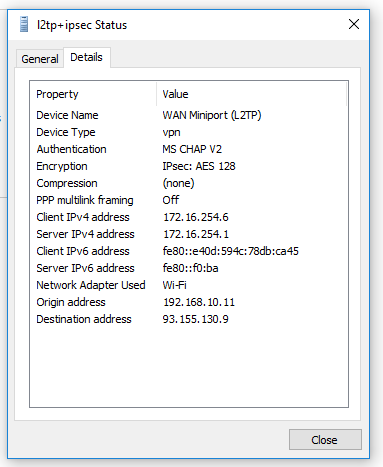Click the fe80::f0:ba value
Screen dimensions: 383x467
[x=190, y=268]
